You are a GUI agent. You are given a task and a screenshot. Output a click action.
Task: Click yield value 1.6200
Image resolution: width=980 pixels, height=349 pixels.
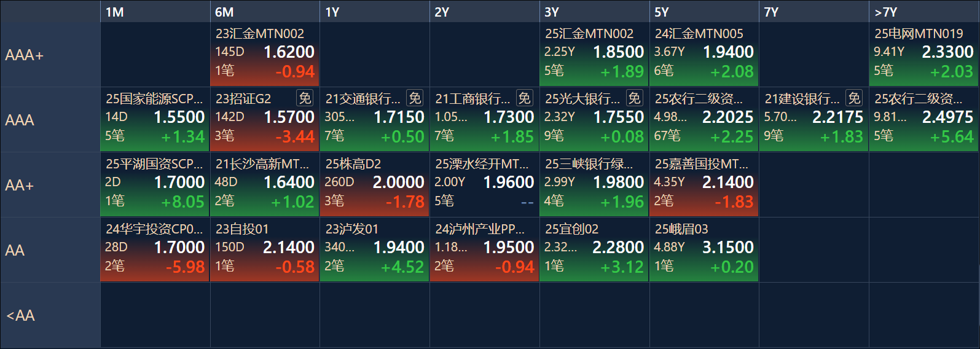pos(289,52)
